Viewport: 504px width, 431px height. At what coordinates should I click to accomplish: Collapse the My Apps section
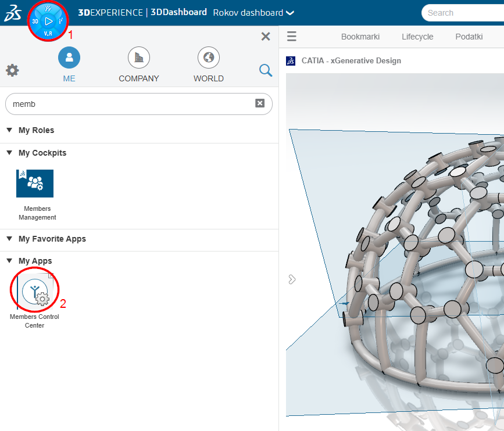pyautogui.click(x=9, y=261)
